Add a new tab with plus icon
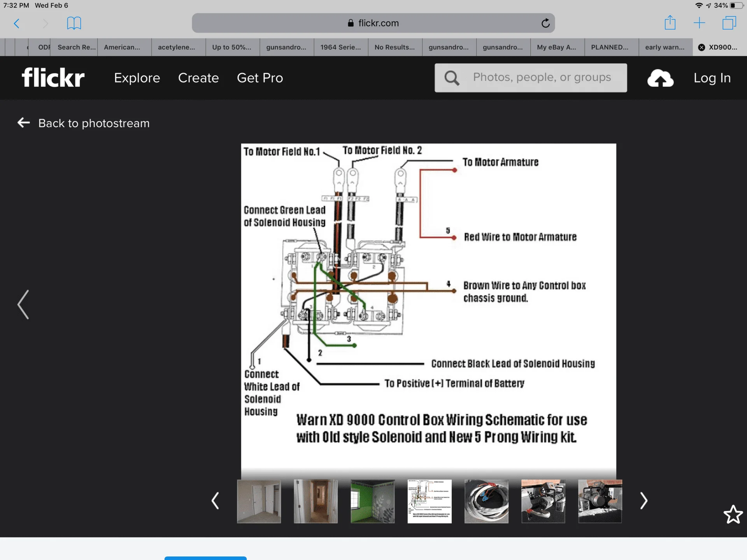This screenshot has height=560, width=747. tap(699, 23)
